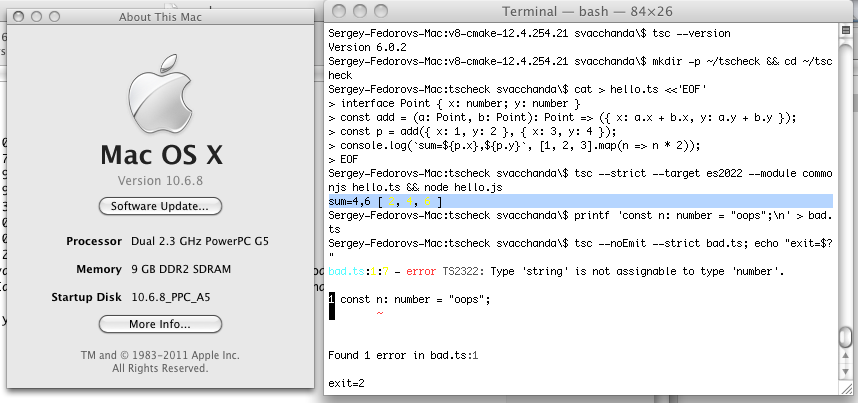This screenshot has height=403, width=858.
Task: Zoom the Terminal window
Action: tap(380, 11)
